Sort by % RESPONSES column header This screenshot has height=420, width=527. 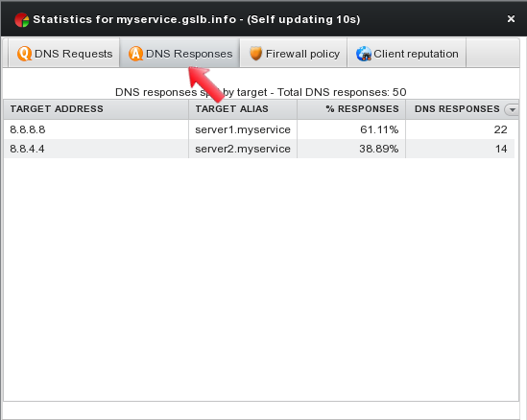click(351, 109)
